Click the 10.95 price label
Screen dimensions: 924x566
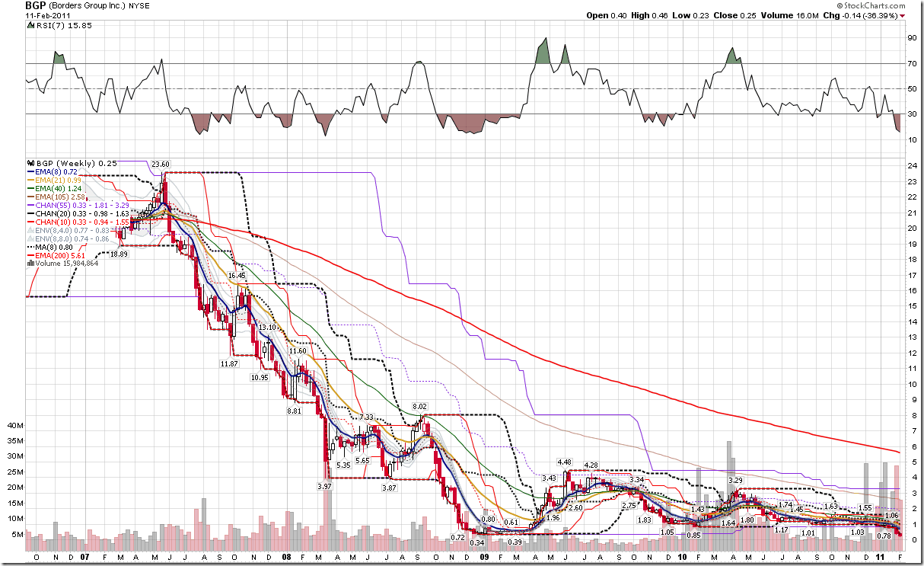click(x=260, y=378)
